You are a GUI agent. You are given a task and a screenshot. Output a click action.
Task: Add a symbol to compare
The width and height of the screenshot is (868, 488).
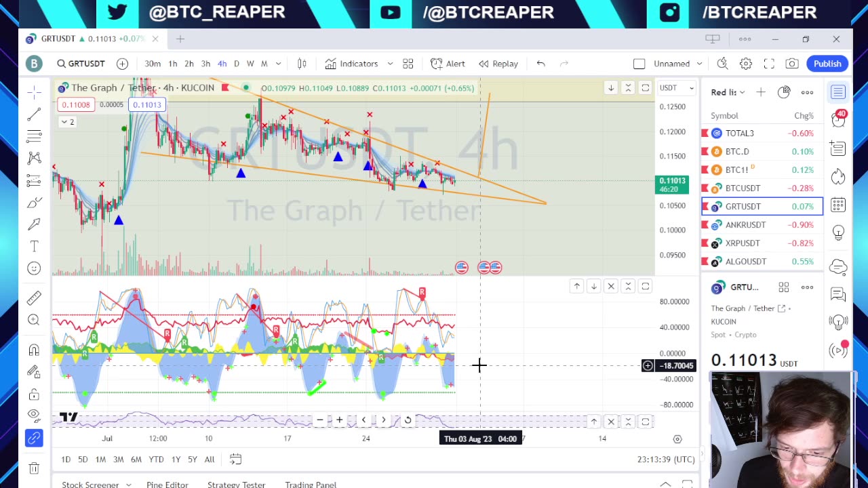(122, 64)
